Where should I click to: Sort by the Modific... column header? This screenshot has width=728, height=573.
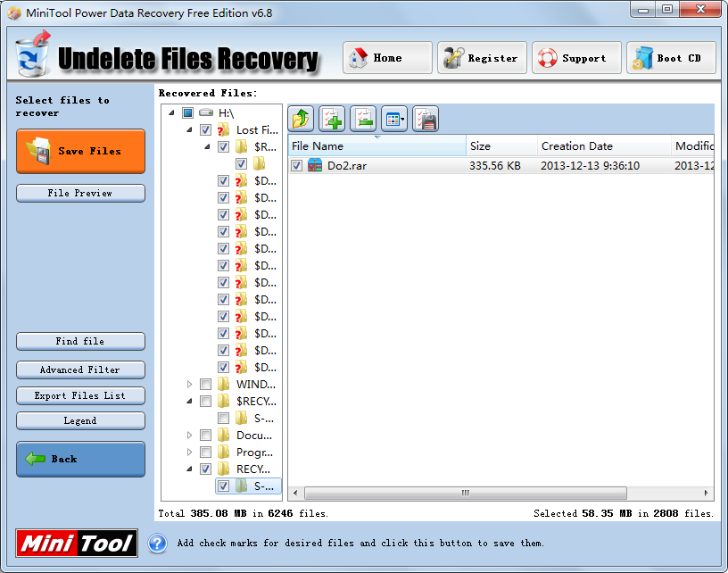(692, 145)
